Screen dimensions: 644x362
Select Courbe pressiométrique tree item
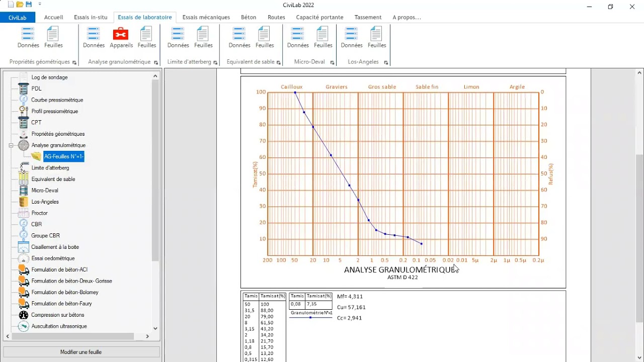point(57,100)
